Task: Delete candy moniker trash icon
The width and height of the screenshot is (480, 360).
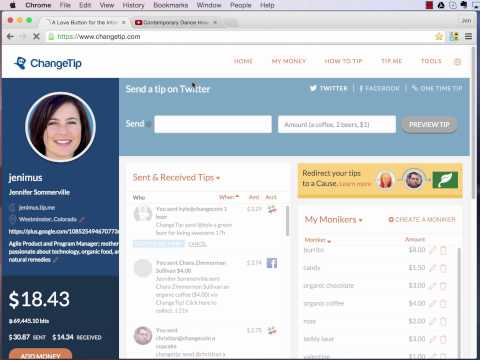Action: (443, 268)
